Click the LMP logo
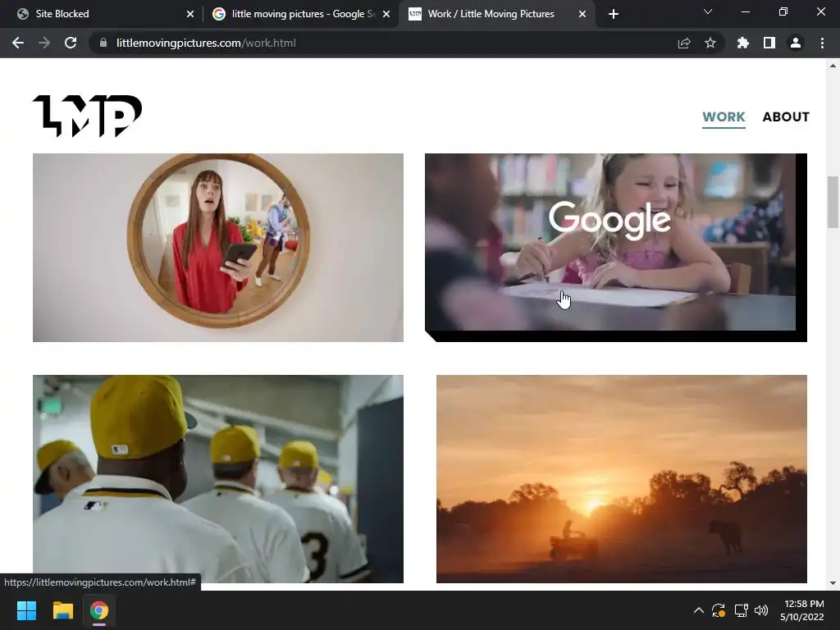The width and height of the screenshot is (840, 630). [87, 116]
